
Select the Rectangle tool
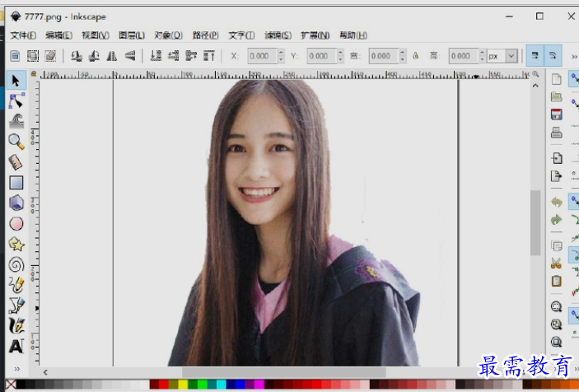click(16, 182)
